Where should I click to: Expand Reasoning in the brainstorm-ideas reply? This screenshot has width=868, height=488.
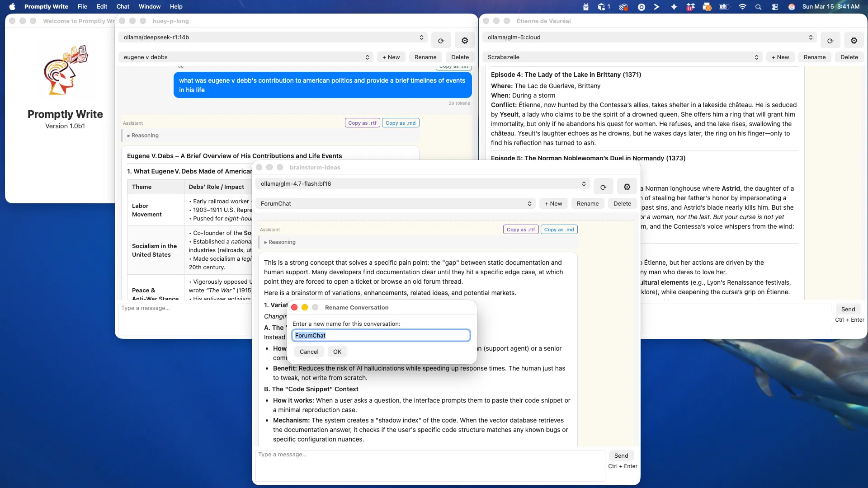pyautogui.click(x=280, y=242)
